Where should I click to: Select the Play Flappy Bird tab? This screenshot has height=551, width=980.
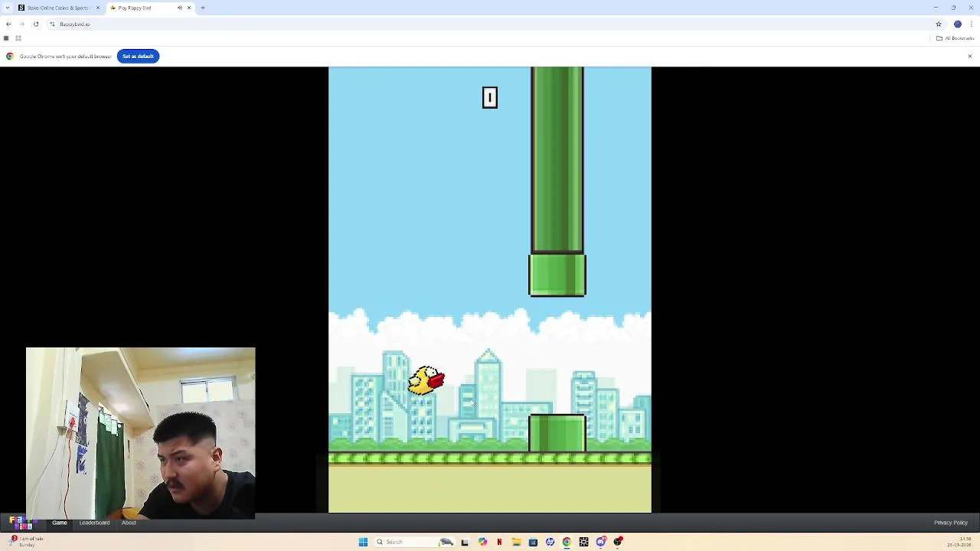point(150,8)
